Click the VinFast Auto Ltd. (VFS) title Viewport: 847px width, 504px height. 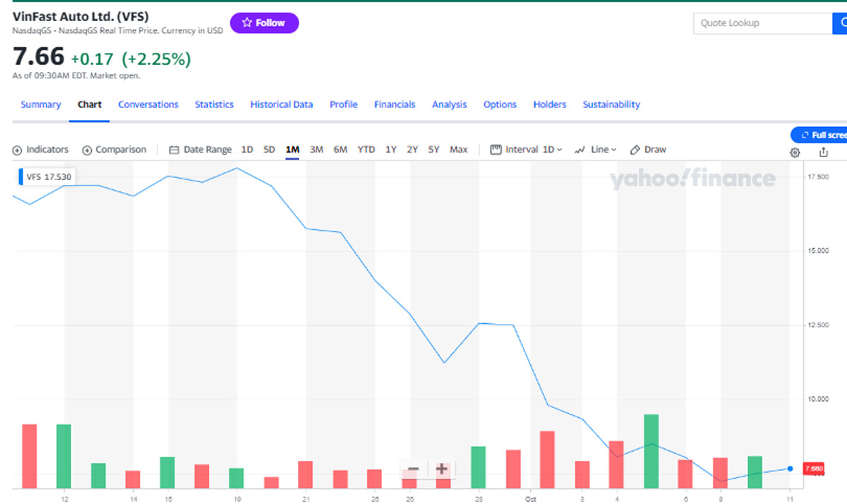(81, 16)
